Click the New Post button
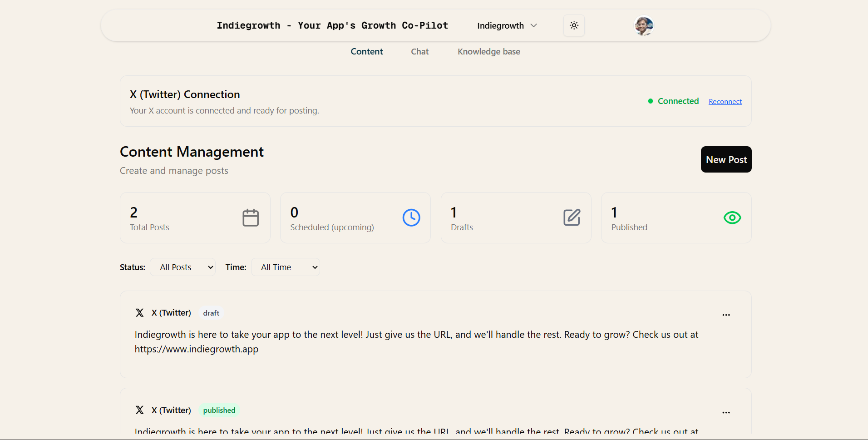 pyautogui.click(x=726, y=159)
